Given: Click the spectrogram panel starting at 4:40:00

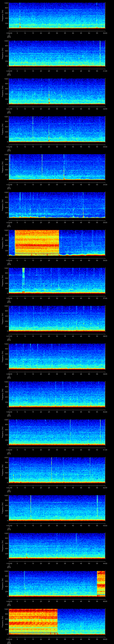Looking at the screenshot, I should pyautogui.click(x=57, y=432).
